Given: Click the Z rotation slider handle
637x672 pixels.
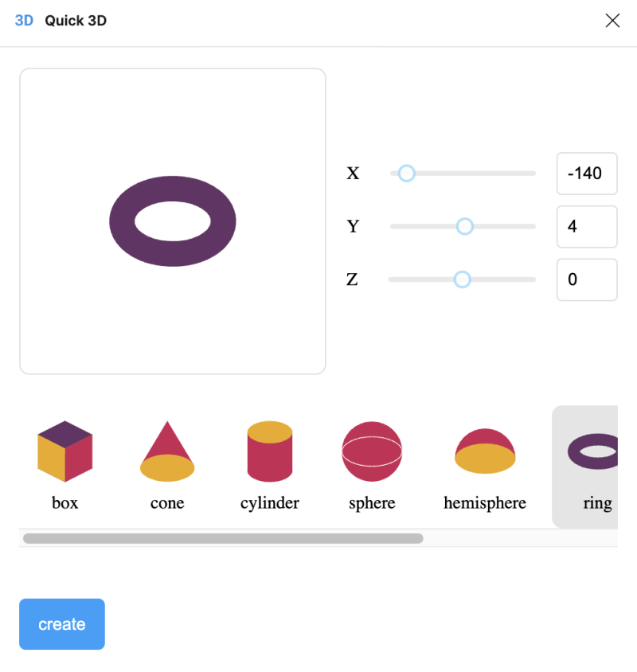Looking at the screenshot, I should [462, 279].
